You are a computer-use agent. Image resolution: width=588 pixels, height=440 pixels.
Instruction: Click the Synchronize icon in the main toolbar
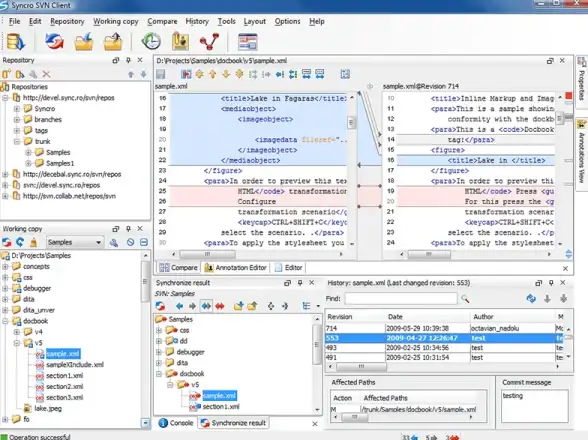pos(54,41)
